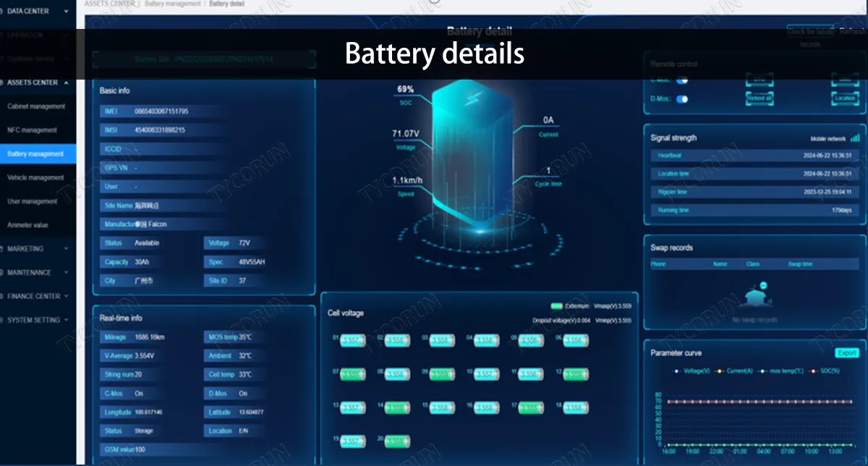Expand the FINANCE CENTER menu
The width and height of the screenshot is (868, 466).
38,296
